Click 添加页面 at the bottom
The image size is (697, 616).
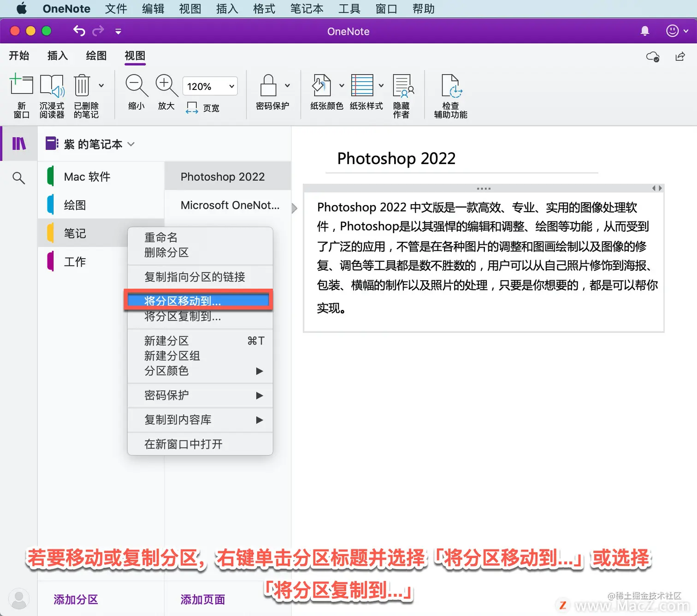click(203, 599)
